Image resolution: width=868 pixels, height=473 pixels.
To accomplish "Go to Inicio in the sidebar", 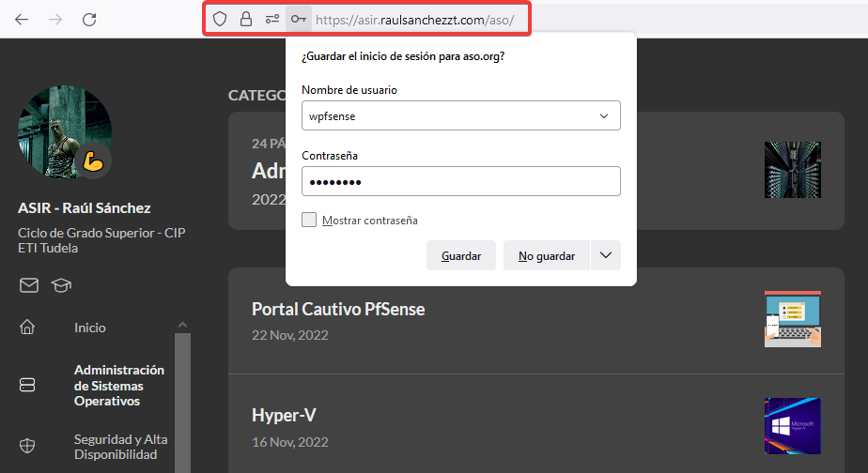I will (x=90, y=328).
